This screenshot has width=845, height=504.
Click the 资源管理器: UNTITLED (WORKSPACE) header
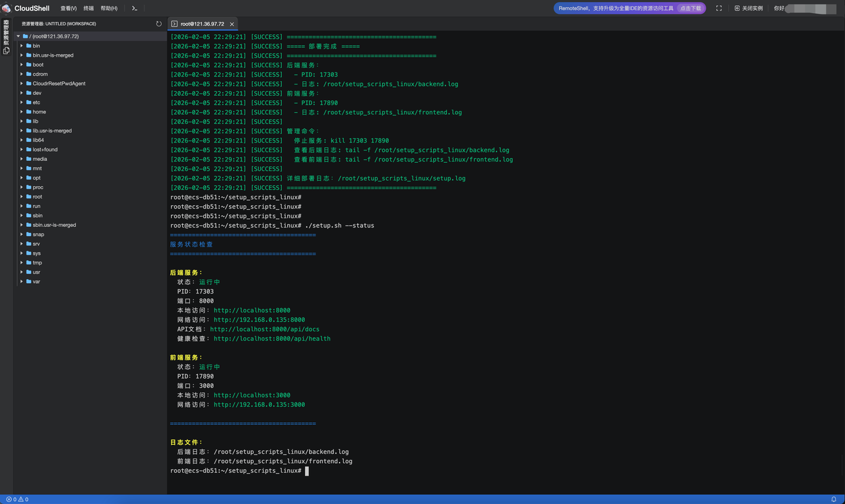click(x=59, y=24)
